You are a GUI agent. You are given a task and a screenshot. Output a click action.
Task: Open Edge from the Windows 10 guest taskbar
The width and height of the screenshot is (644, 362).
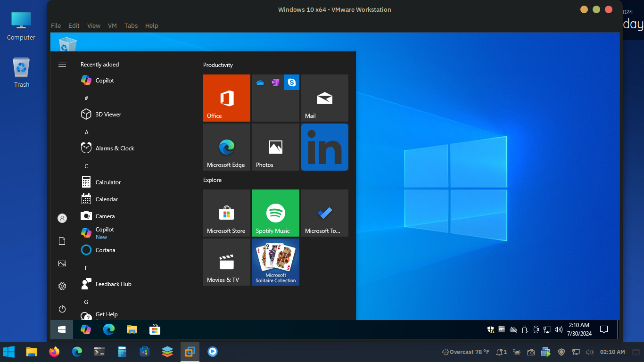click(x=109, y=329)
